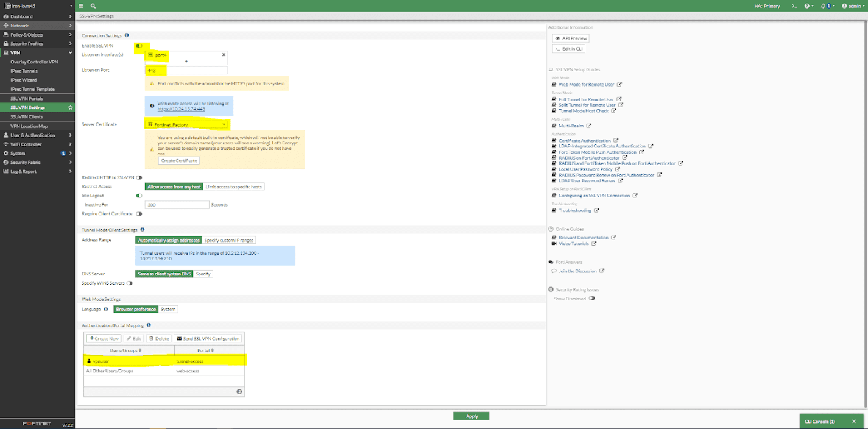Toggle Redirect HTTP to SSL-VPN
The image size is (868, 429).
tap(139, 177)
